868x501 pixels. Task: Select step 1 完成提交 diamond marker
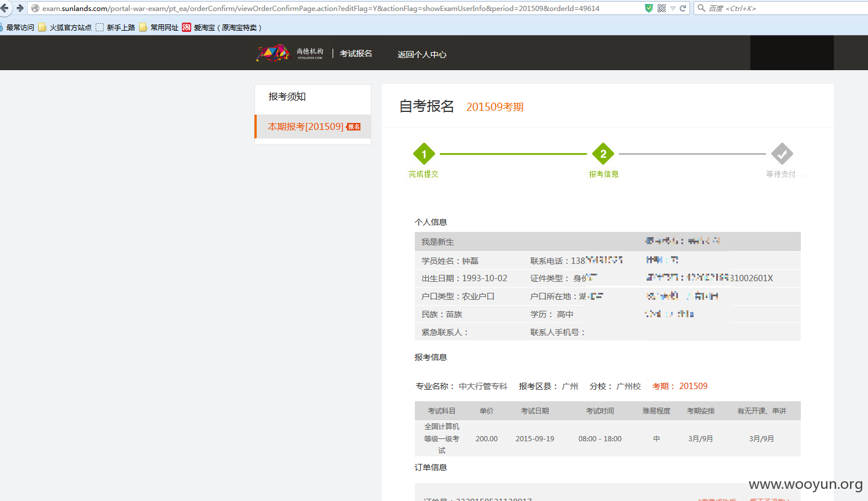424,154
